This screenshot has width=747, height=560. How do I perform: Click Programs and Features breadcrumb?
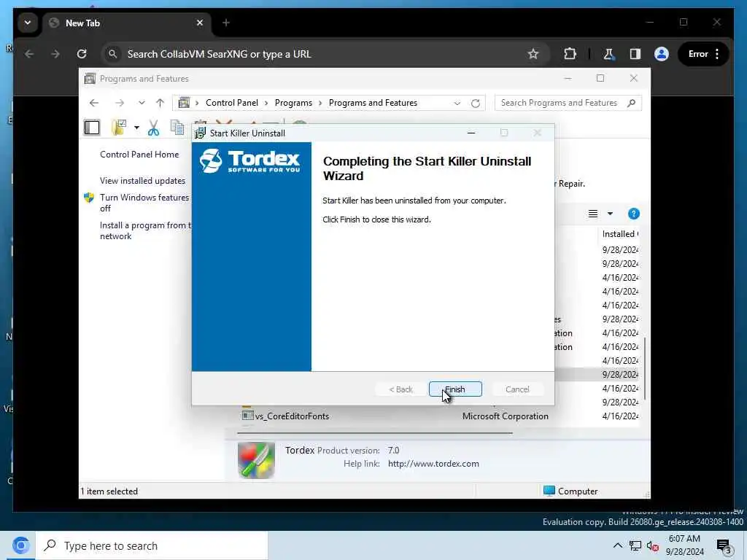(x=373, y=103)
